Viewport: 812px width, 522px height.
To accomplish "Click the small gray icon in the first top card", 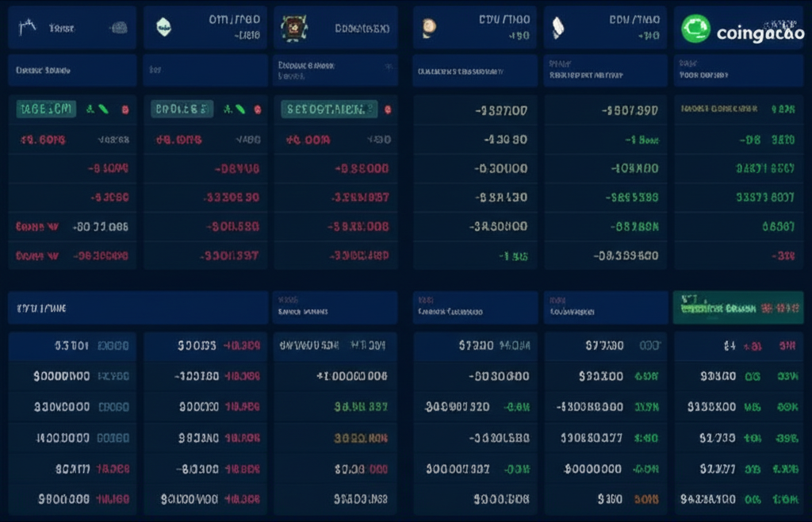I will [118, 28].
